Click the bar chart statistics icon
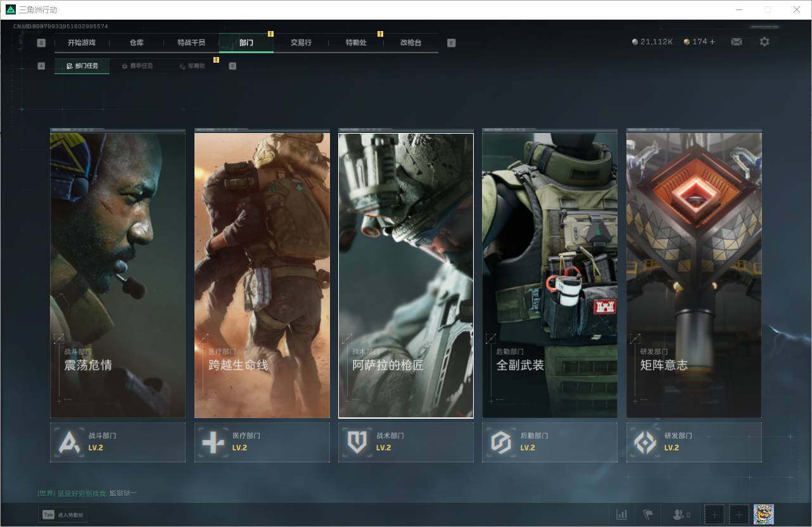Viewport: 812px width, 527px height. pyautogui.click(x=622, y=514)
